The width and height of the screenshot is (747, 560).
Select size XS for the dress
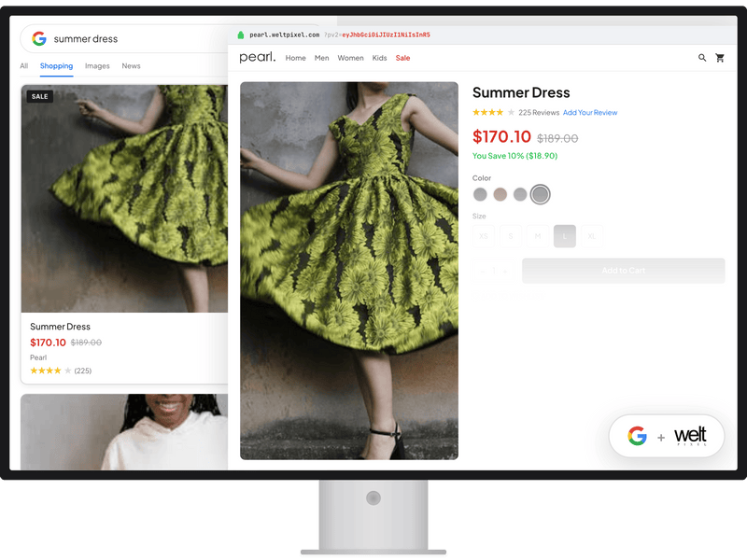(x=483, y=236)
